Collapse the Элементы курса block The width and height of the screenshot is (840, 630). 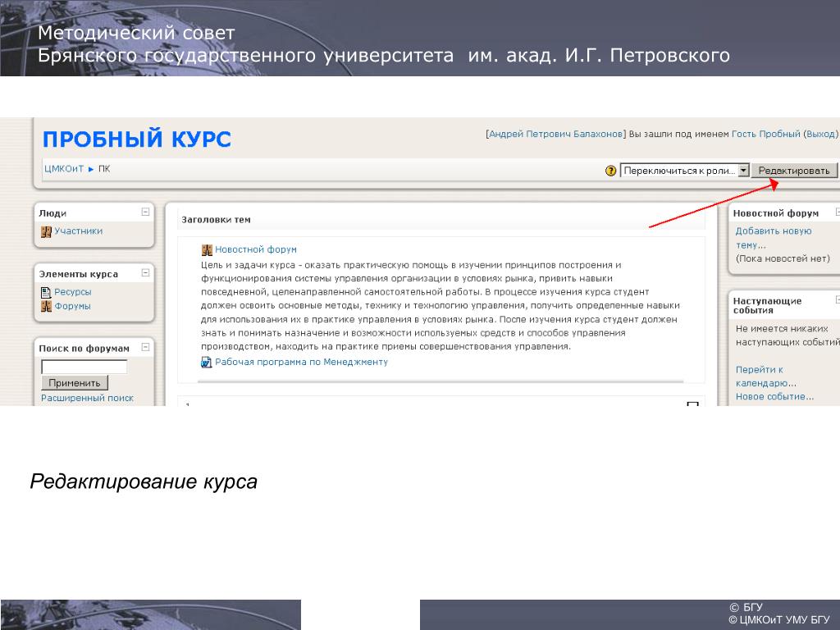tap(145, 272)
